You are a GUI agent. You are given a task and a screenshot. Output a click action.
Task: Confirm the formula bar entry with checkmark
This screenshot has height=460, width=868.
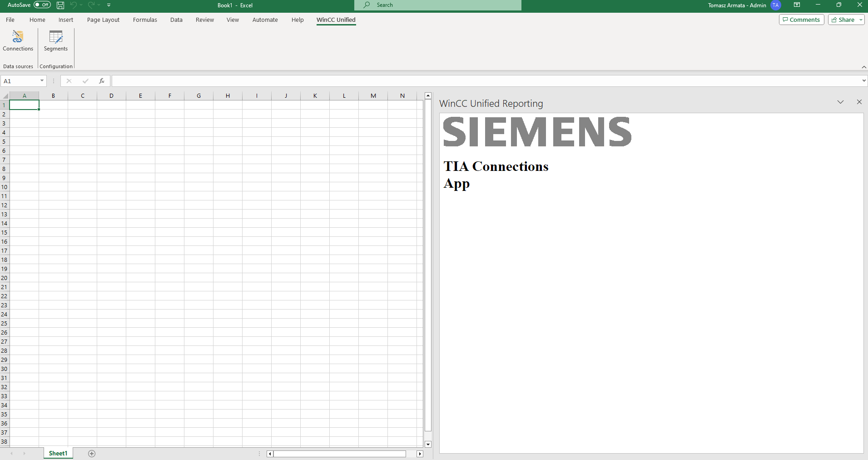(x=85, y=81)
